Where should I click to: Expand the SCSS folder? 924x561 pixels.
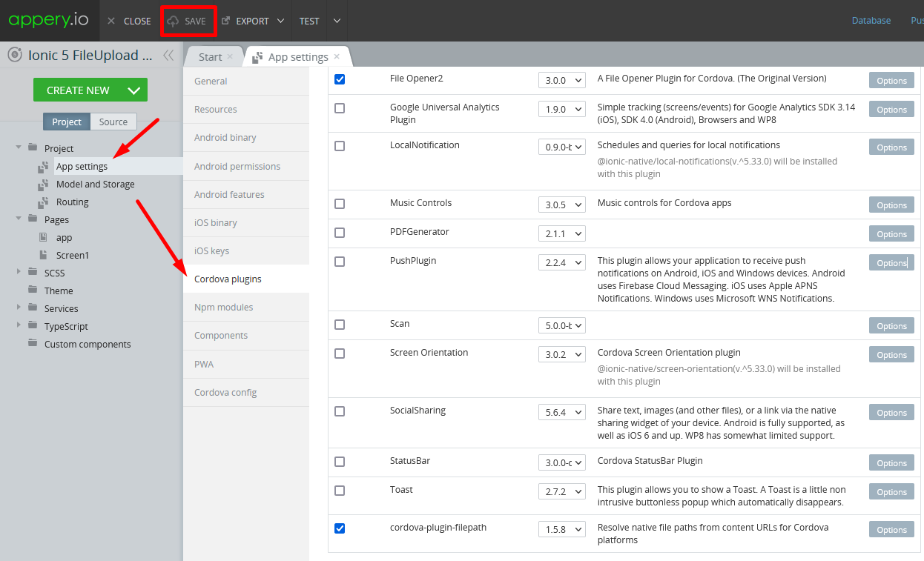click(19, 272)
